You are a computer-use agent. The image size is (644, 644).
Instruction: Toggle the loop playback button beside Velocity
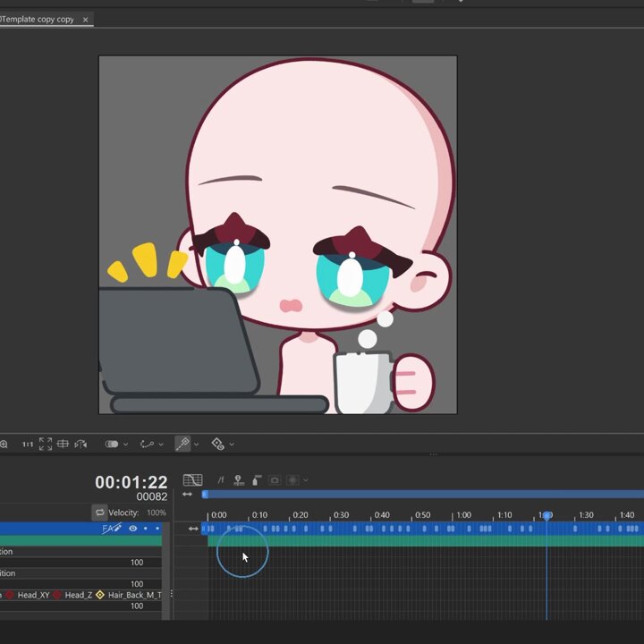(99, 513)
